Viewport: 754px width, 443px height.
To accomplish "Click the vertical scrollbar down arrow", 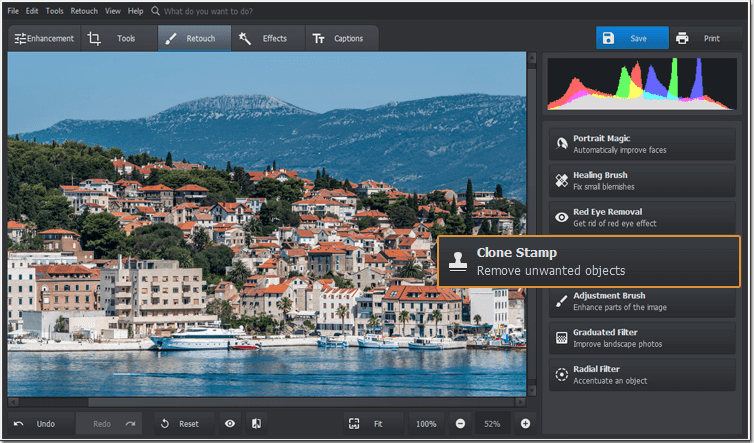I will point(531,390).
